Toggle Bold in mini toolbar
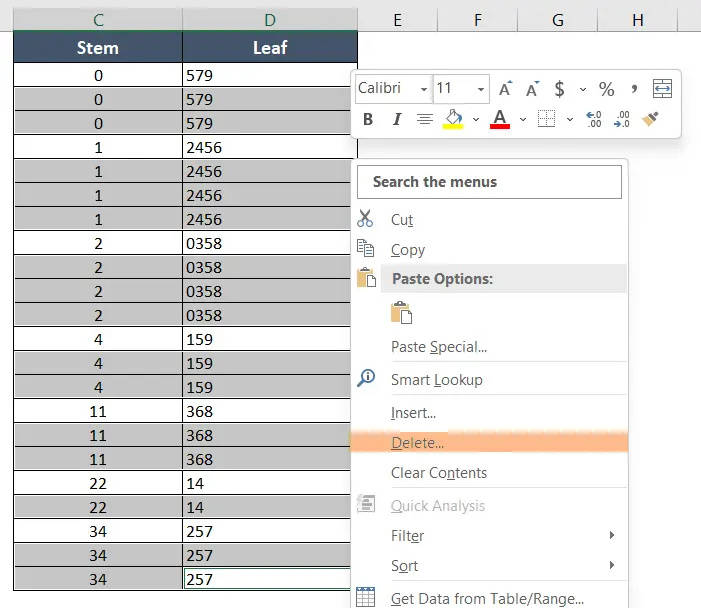Screen dimensions: 701x608 pos(368,119)
